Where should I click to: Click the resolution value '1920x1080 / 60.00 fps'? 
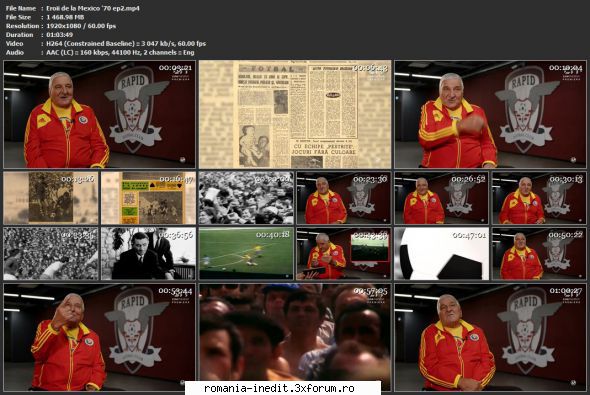[81, 26]
